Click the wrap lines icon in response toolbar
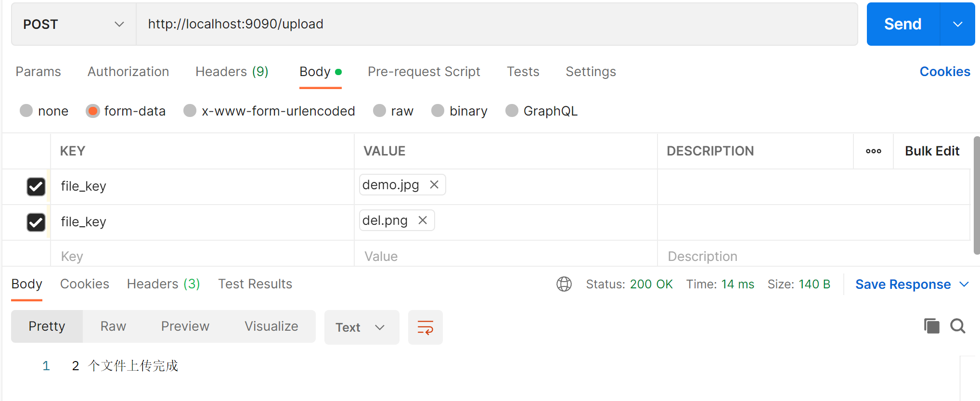Viewport: 980px width, 401px height. 425,327
